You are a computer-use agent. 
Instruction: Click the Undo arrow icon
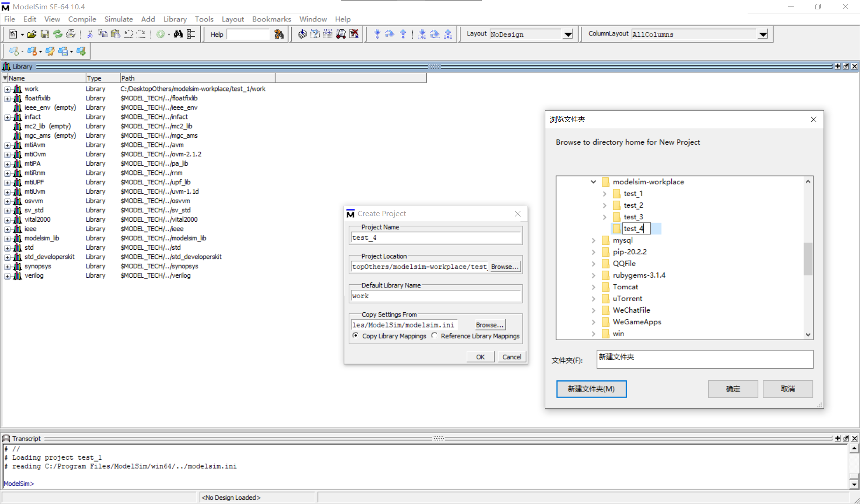[128, 34]
